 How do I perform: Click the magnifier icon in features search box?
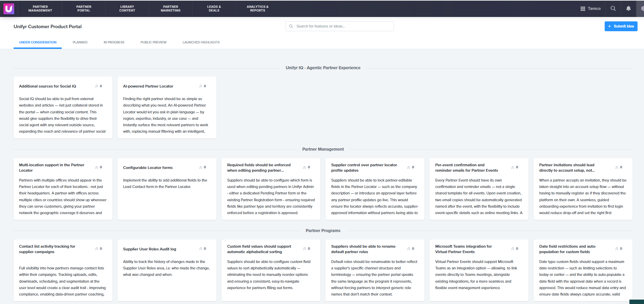[291, 26]
